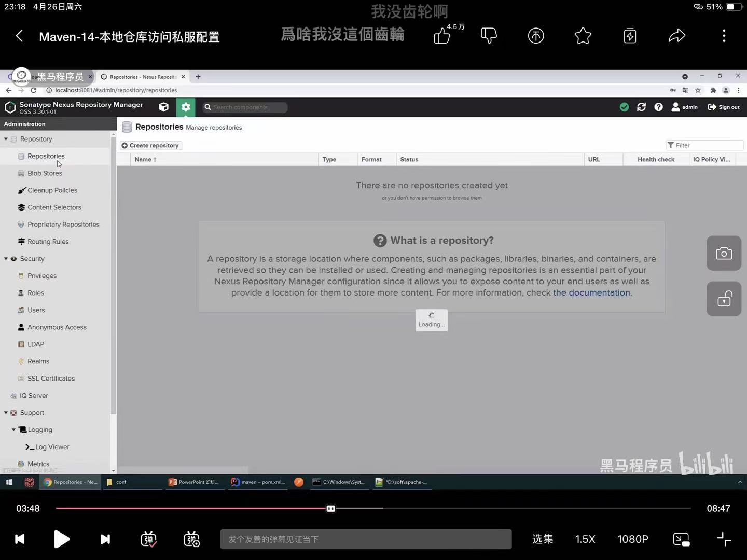747x560 pixels.
Task: Skip to the next video
Action: pos(105,539)
